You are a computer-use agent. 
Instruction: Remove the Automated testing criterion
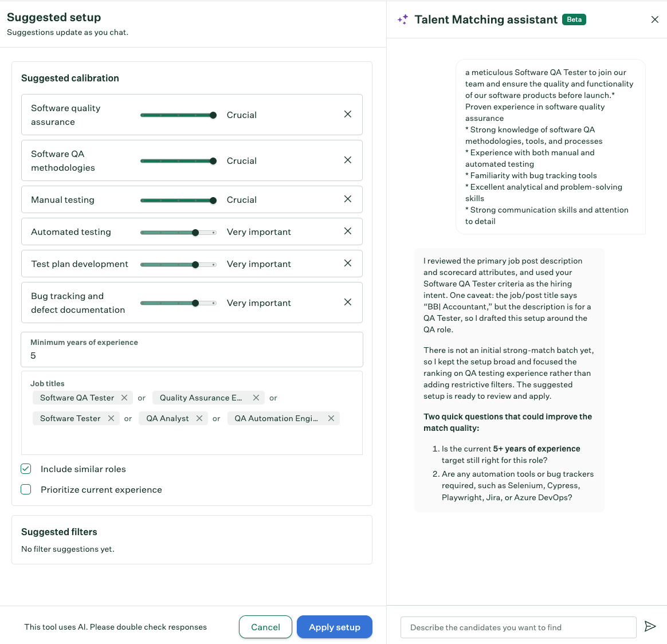347,231
